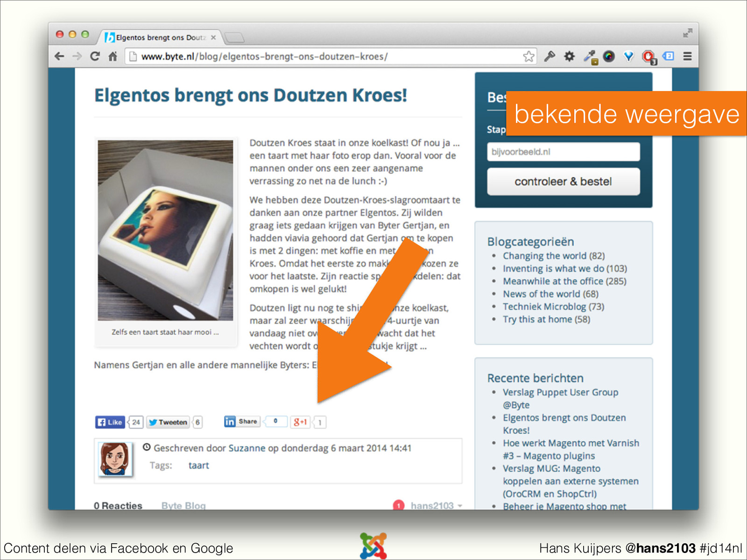Click the blue tag extension icon

(668, 56)
